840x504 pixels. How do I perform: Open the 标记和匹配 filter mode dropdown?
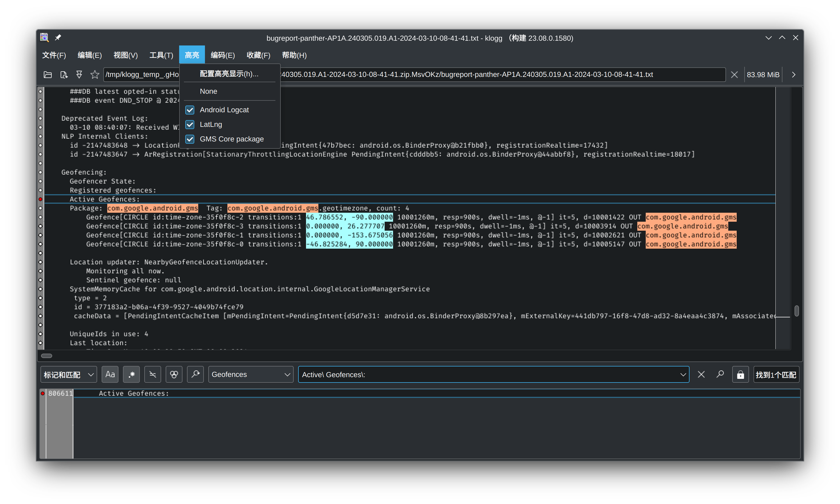[x=69, y=374]
